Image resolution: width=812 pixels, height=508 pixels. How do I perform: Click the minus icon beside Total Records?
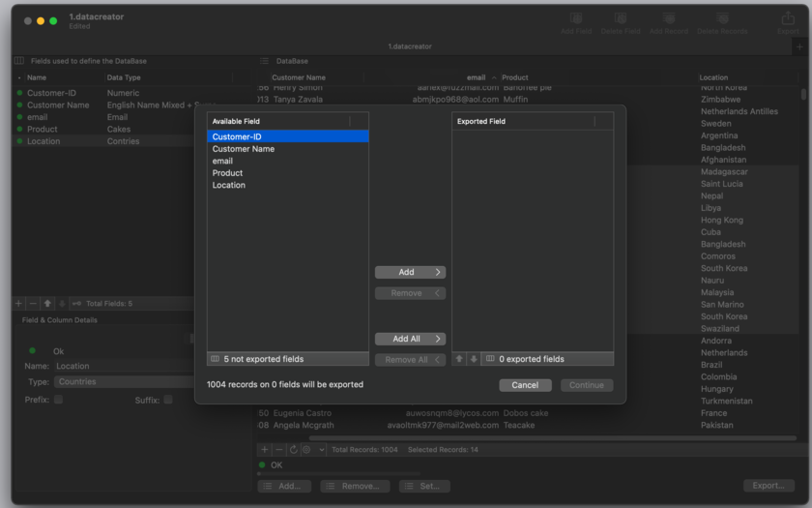coord(279,449)
